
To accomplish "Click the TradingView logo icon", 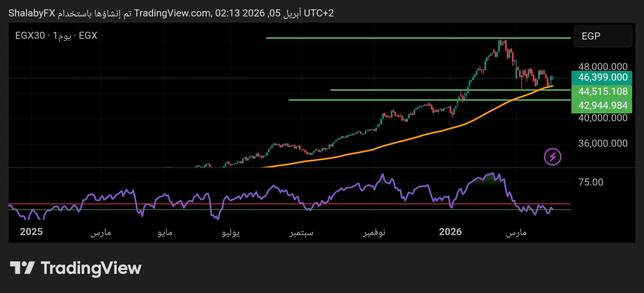I will click(x=22, y=268).
